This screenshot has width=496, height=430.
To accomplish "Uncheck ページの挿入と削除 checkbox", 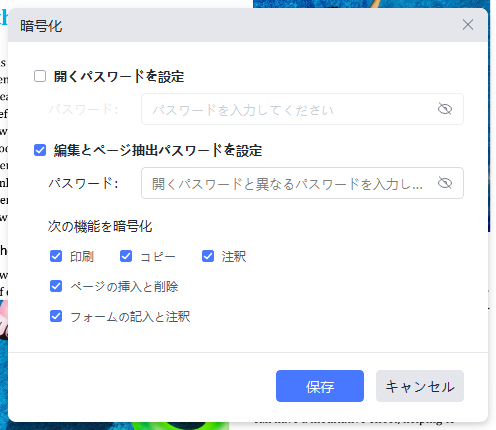I will 56,286.
